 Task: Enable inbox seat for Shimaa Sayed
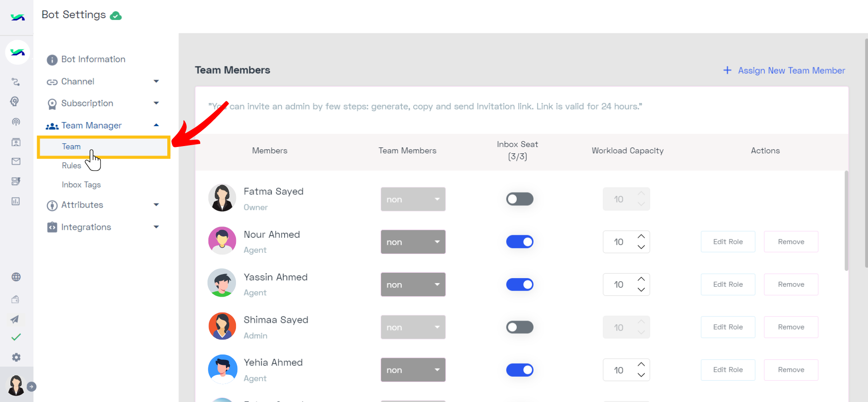tap(519, 327)
